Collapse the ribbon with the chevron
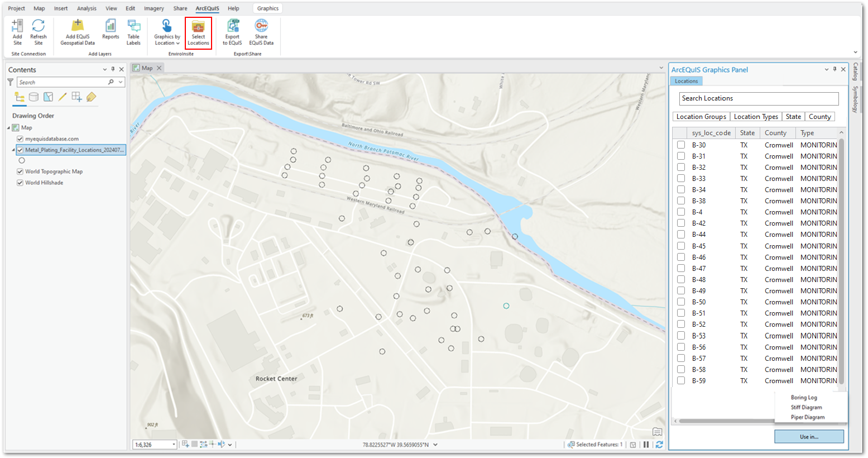This screenshot has height=458, width=868. click(855, 53)
